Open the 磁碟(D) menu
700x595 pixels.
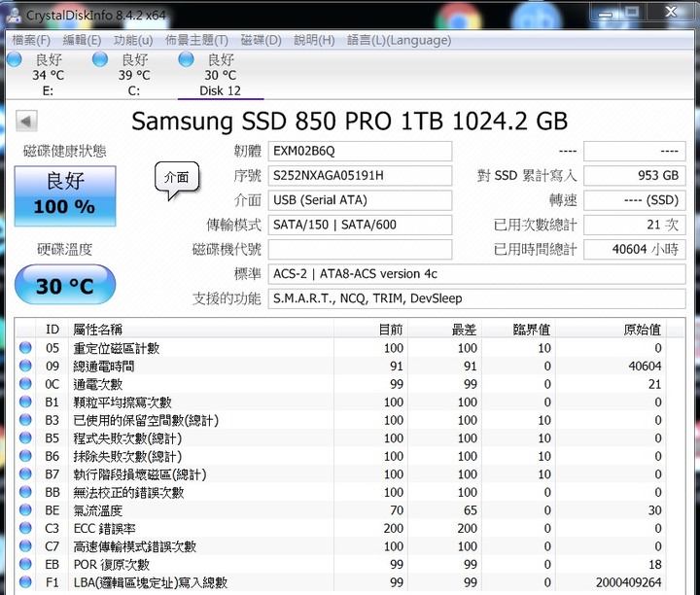(x=262, y=40)
